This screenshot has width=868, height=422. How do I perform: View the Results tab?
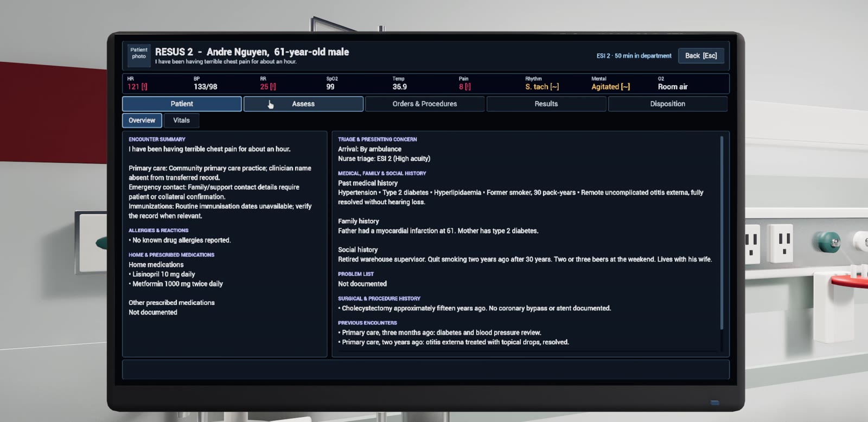546,104
